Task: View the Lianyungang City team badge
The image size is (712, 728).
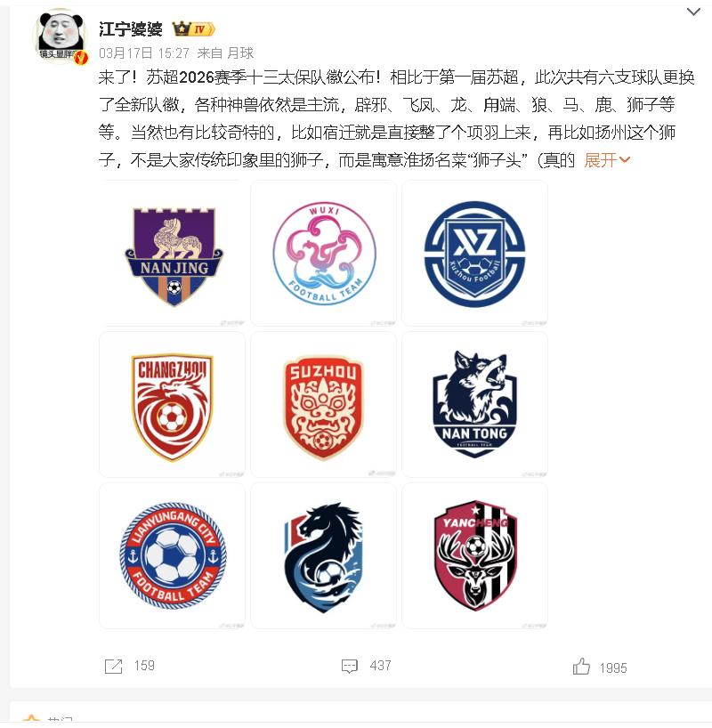Action: coord(173,555)
